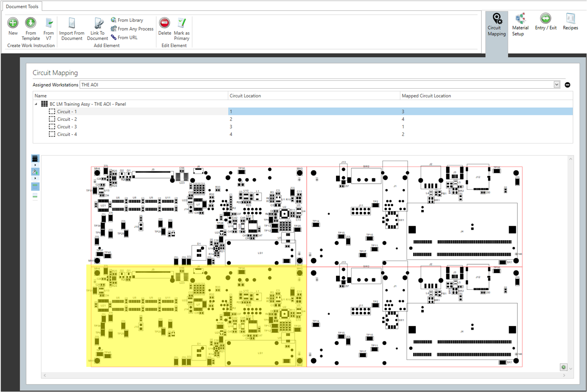Click the zoom reset icon near bottom right

click(564, 367)
